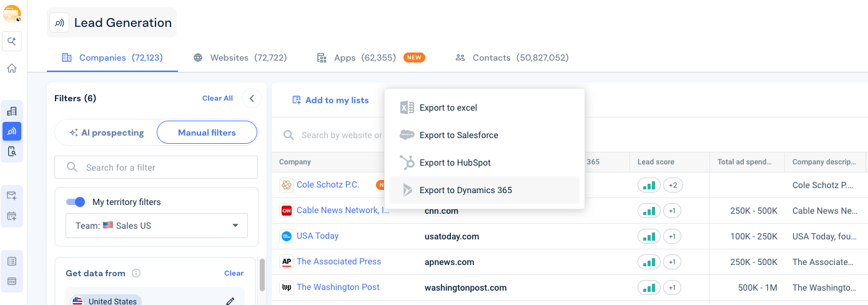Click Clear All filters link
This screenshot has width=868, height=305.
coord(217,98)
